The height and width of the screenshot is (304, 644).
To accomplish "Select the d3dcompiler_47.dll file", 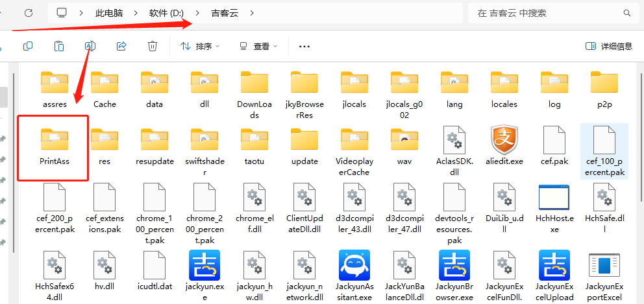I will (404, 209).
